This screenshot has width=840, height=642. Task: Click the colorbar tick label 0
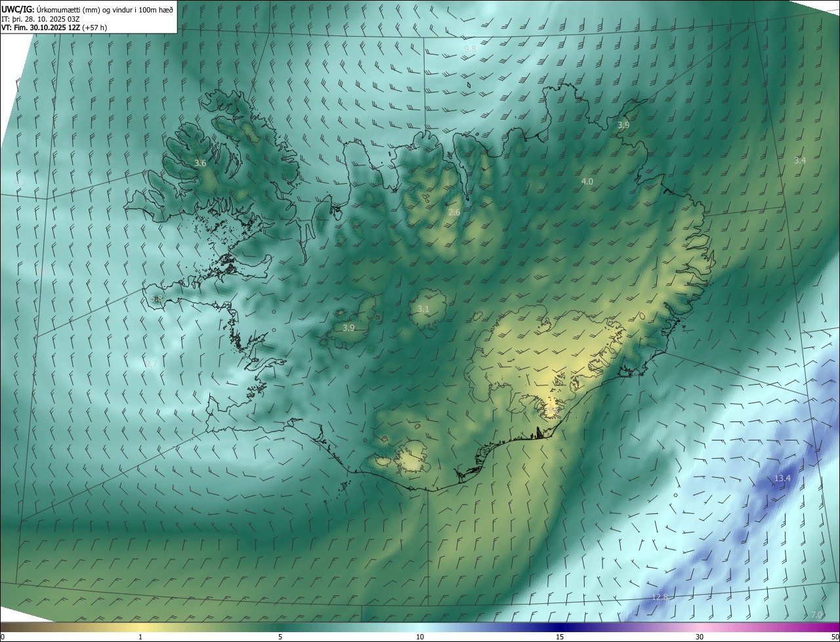[x=3, y=637]
